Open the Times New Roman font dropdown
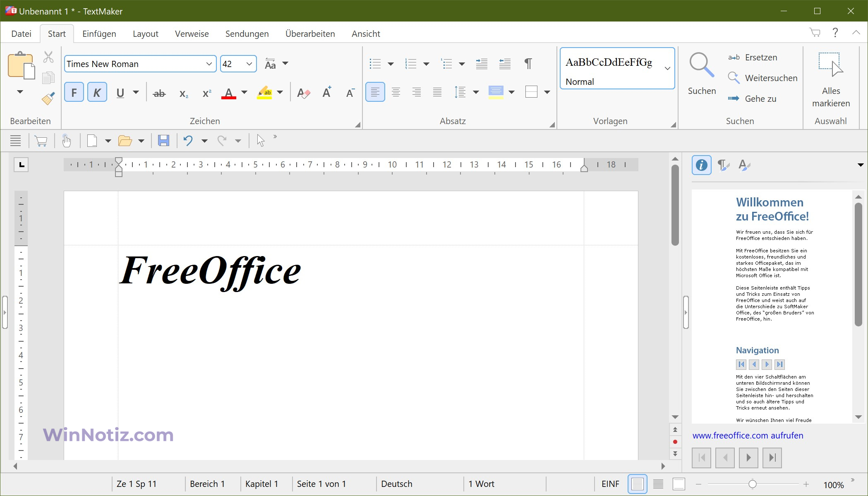868x496 pixels. point(209,64)
